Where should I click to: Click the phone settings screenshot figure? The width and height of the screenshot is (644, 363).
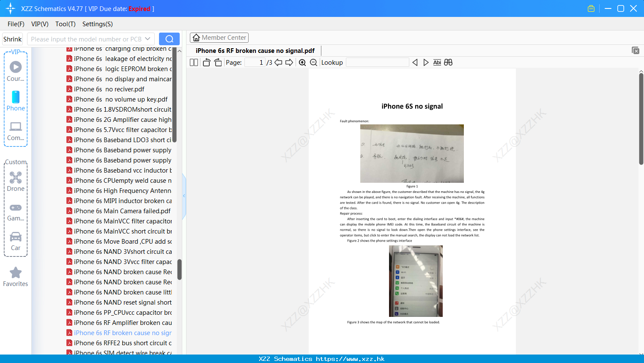[x=416, y=281]
